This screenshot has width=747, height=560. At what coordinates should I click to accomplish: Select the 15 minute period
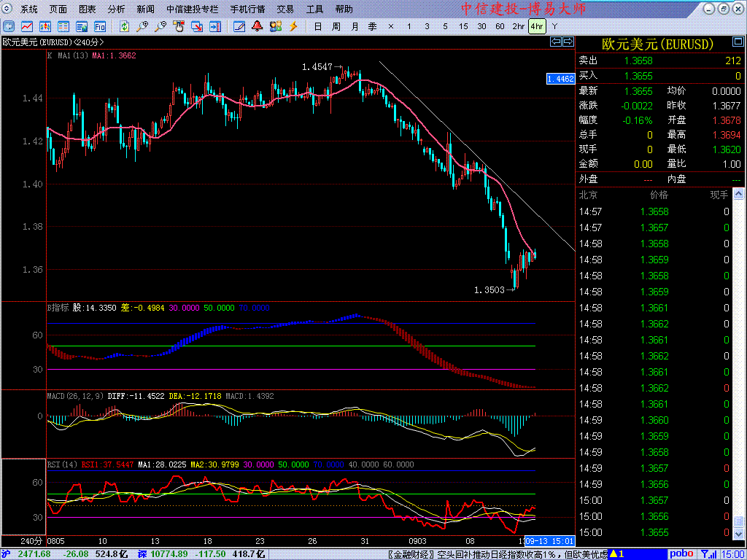(x=463, y=26)
